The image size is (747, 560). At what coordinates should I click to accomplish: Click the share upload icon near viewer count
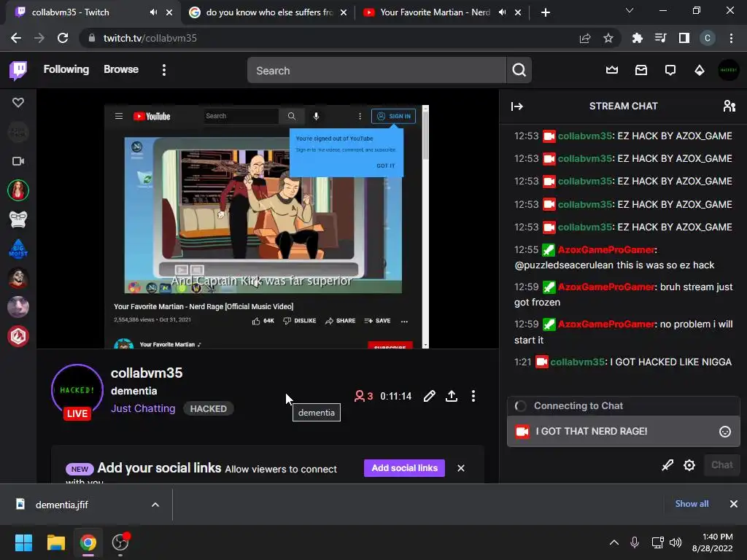click(x=451, y=396)
